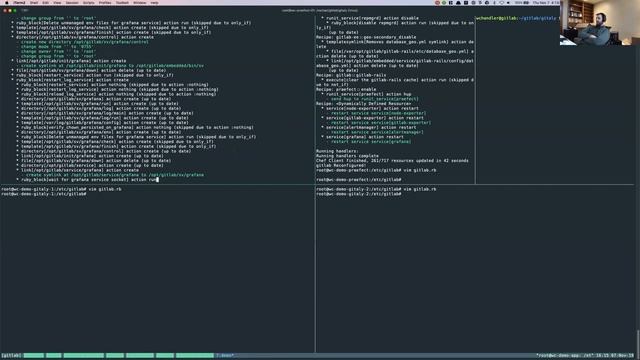Open the battery status in menu bar
This screenshot has width=640, height=360.
[522, 2]
